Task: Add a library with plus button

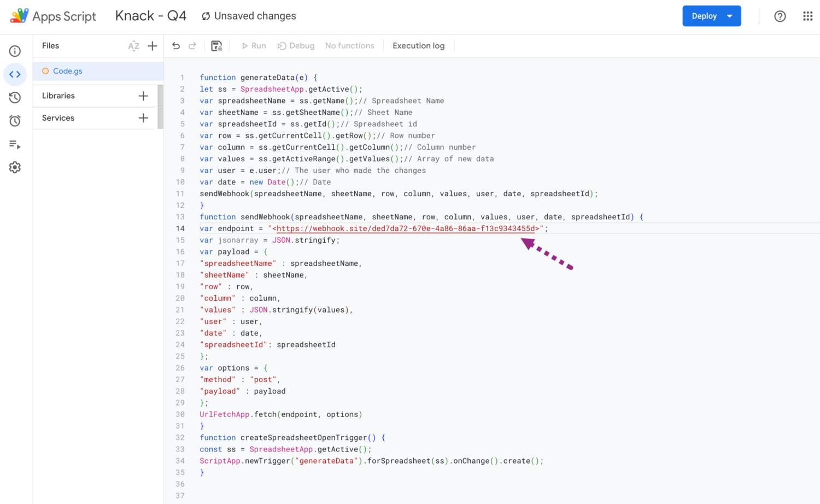Action: click(x=143, y=96)
